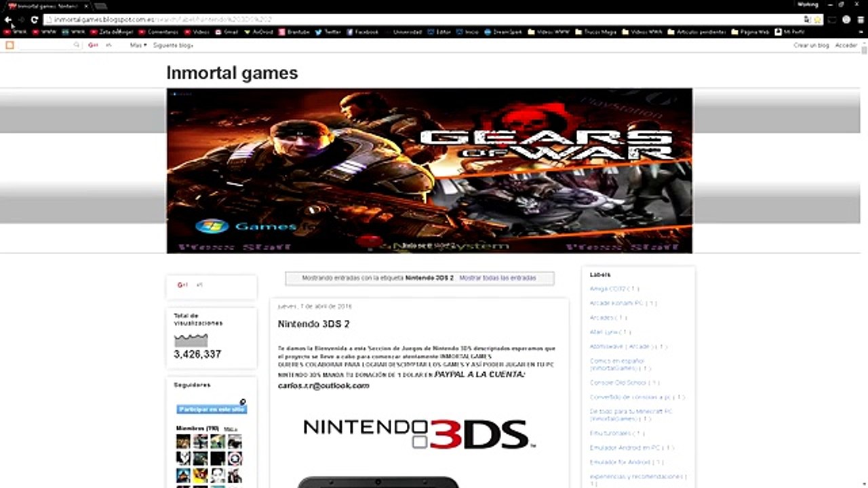Open the Twitter bookmark
868x488 pixels.
click(x=328, y=32)
